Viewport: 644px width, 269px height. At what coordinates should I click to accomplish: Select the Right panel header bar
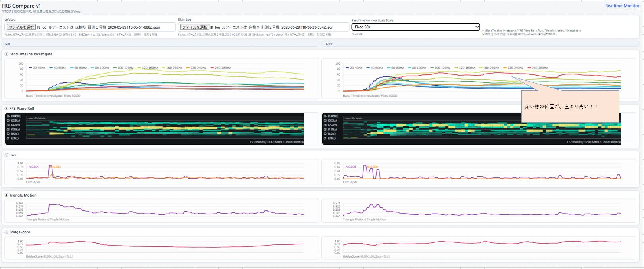coord(480,44)
